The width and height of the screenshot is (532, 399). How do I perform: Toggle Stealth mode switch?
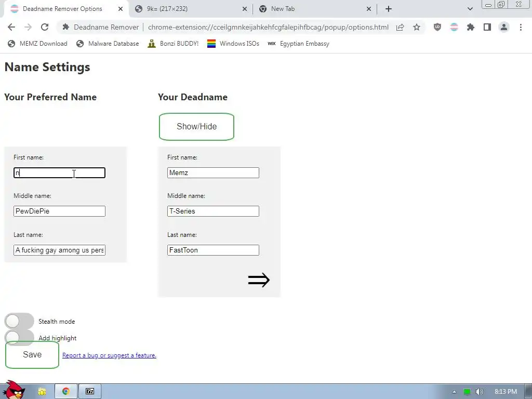tap(19, 321)
